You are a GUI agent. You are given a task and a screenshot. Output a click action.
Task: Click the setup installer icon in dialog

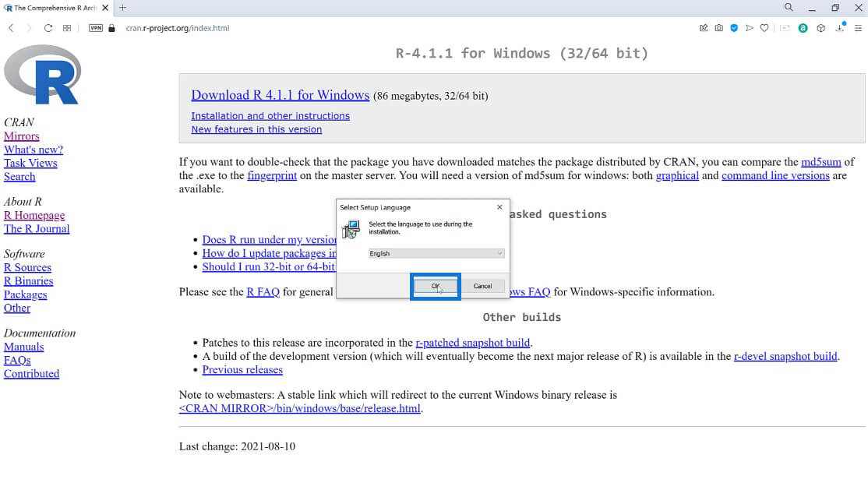[x=351, y=229]
